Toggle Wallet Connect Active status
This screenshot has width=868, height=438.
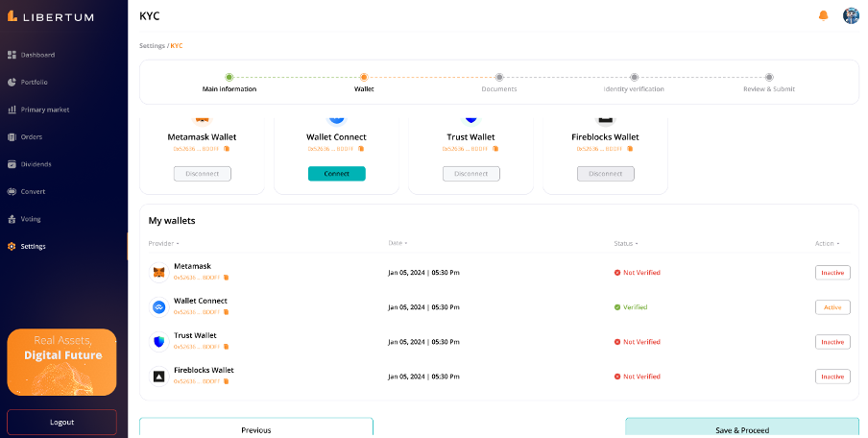832,307
